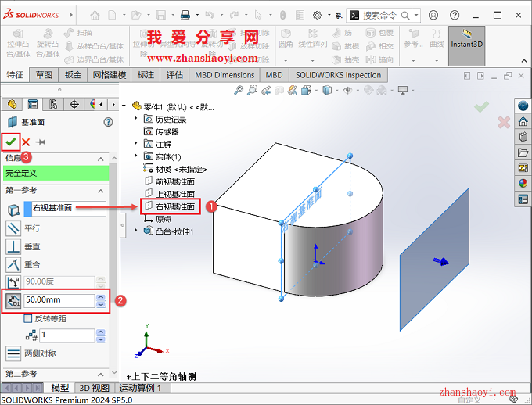This screenshot has height=405, width=532.
Task: Select the 重合 (coincident) constraint icon
Action: 13,264
